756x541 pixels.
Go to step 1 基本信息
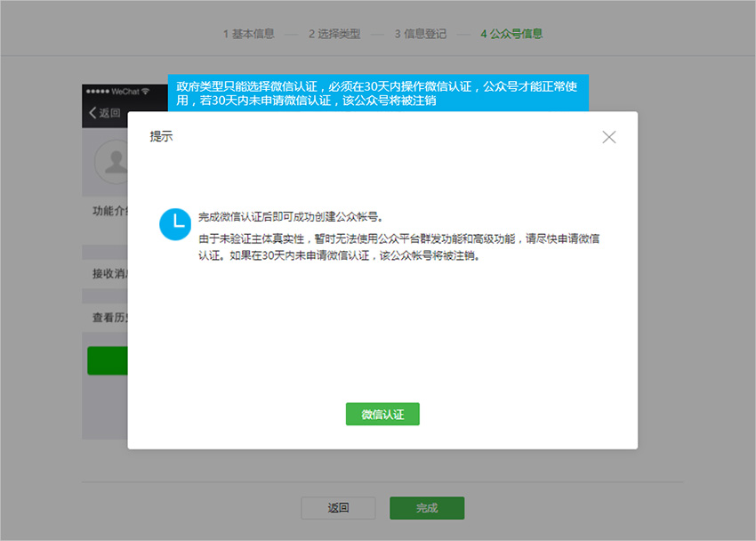point(248,34)
